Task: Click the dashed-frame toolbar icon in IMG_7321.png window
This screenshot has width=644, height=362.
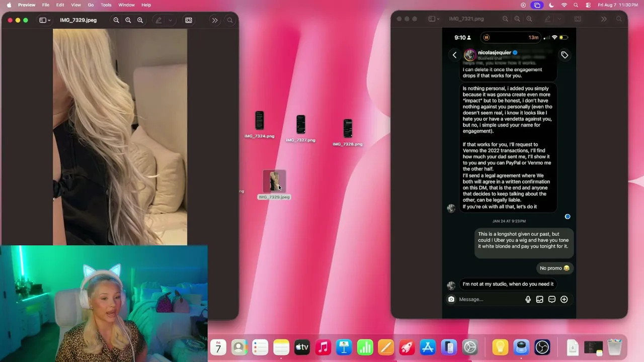Action: (x=578, y=19)
